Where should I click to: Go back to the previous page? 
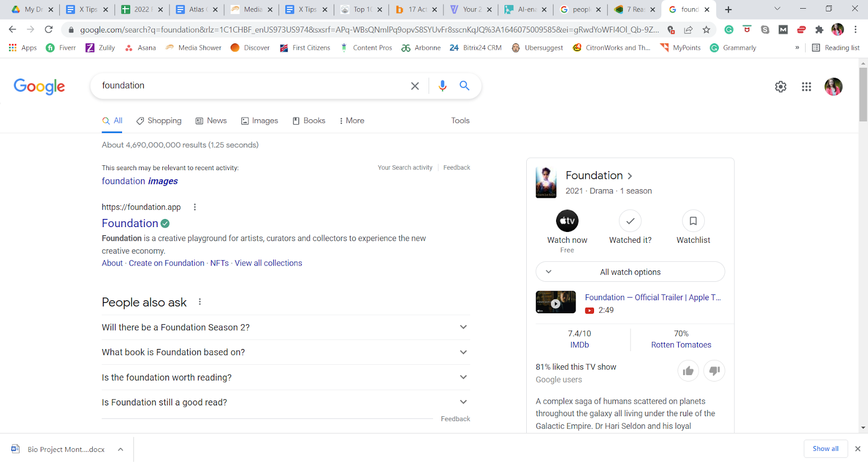[x=12, y=30]
